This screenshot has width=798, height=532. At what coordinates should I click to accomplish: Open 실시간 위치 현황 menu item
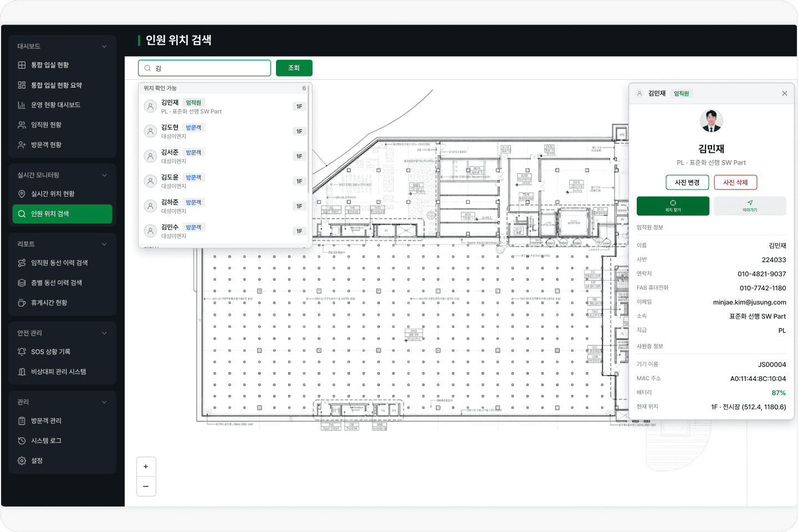coord(62,194)
